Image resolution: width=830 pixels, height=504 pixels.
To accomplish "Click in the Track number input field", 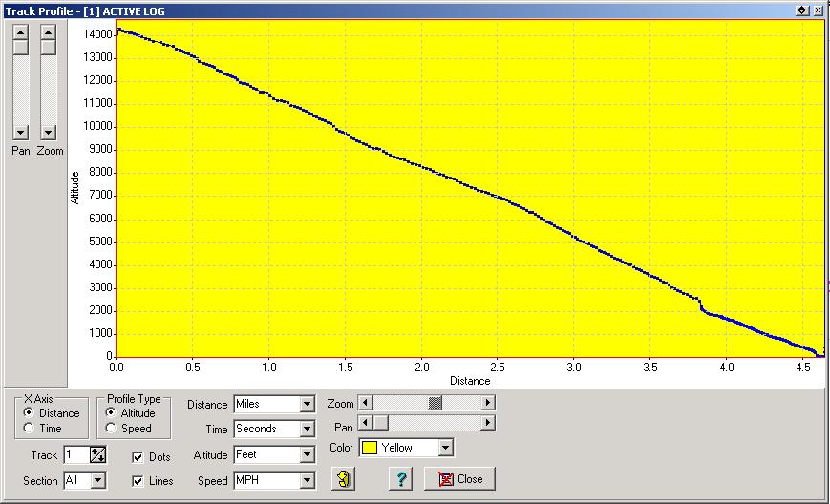I will tap(76, 455).
